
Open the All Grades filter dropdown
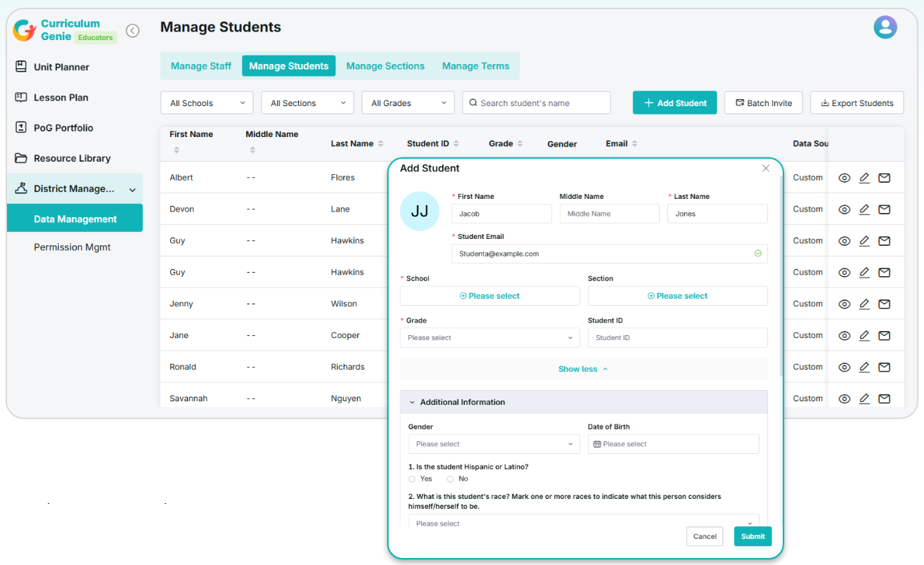click(x=408, y=103)
